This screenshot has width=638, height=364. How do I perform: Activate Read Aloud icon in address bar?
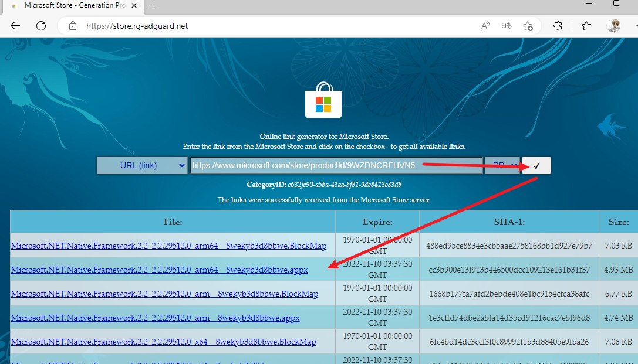pyautogui.click(x=485, y=26)
